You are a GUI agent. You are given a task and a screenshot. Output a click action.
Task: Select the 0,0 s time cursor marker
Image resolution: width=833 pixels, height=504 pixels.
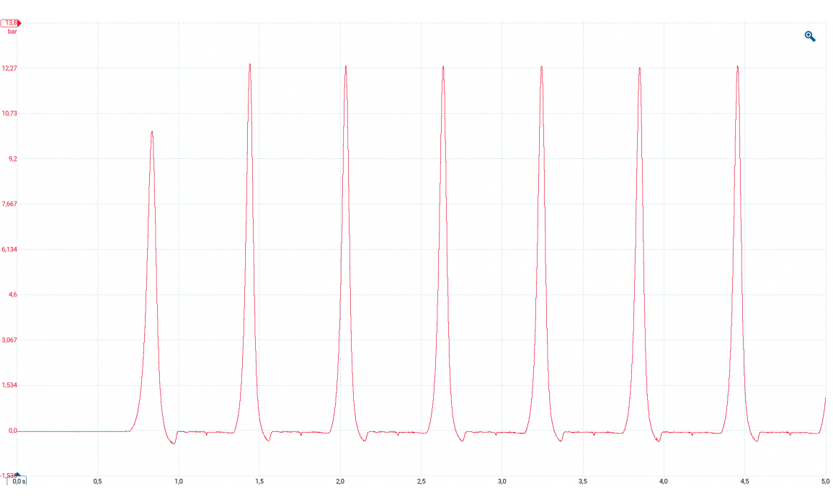click(18, 481)
